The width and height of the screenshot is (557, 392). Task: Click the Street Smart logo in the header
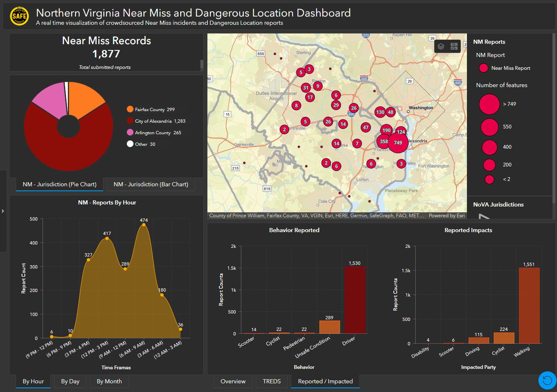(x=19, y=16)
